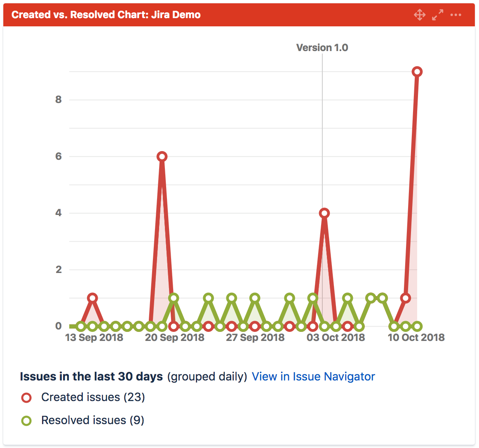Click the Issues in the last 30 days heading
This screenshot has height=448, width=479.
[x=92, y=376]
